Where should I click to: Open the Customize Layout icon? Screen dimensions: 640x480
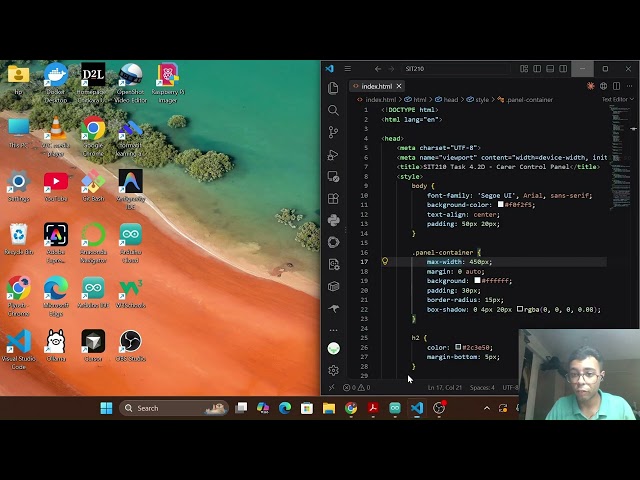pyautogui.click(x=524, y=69)
